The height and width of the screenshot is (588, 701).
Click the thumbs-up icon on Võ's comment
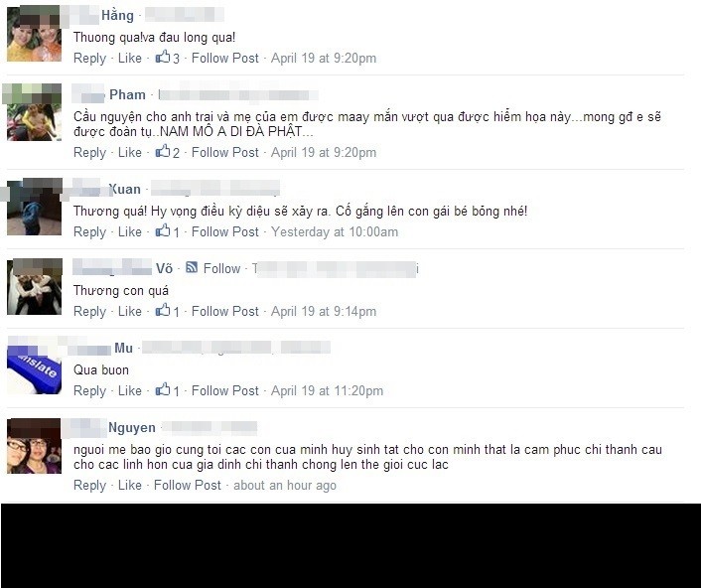pyautogui.click(x=163, y=310)
